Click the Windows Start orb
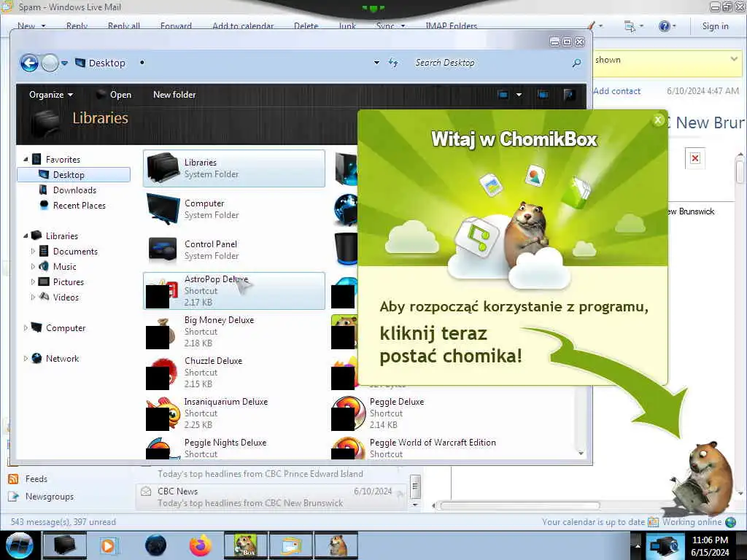 point(19,545)
